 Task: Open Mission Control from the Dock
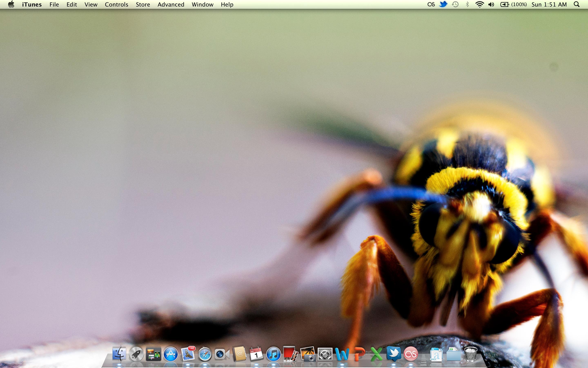coord(154,354)
